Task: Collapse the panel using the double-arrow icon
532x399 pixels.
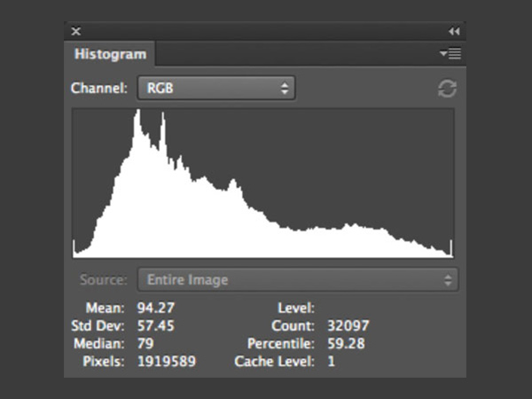Action: click(x=454, y=31)
